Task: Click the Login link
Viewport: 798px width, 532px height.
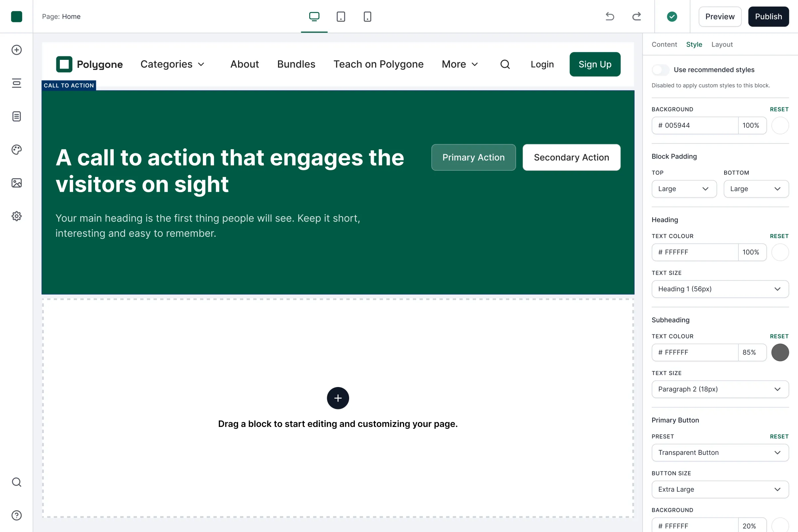Action: [x=542, y=64]
